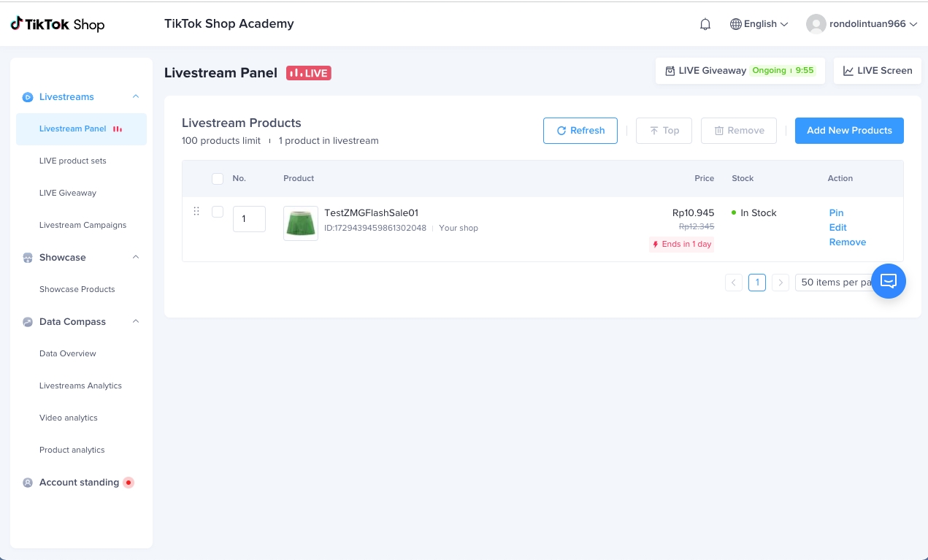
Task: Click the globe language icon
Action: pos(736,24)
